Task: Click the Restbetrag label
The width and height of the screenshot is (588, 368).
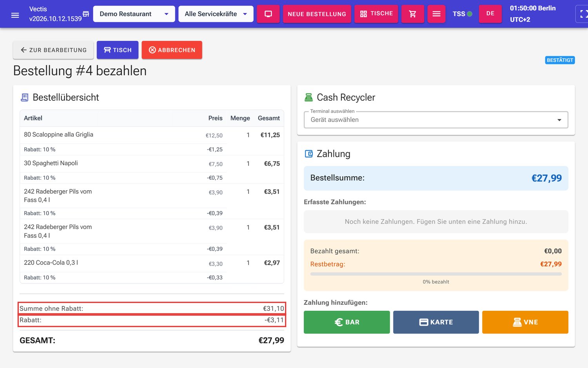Action: pyautogui.click(x=328, y=264)
